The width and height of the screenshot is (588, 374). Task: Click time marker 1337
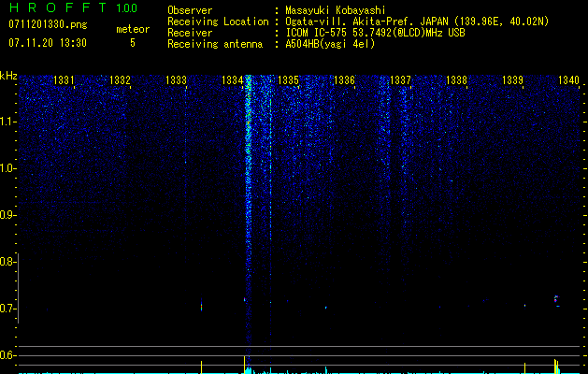pyautogui.click(x=400, y=80)
